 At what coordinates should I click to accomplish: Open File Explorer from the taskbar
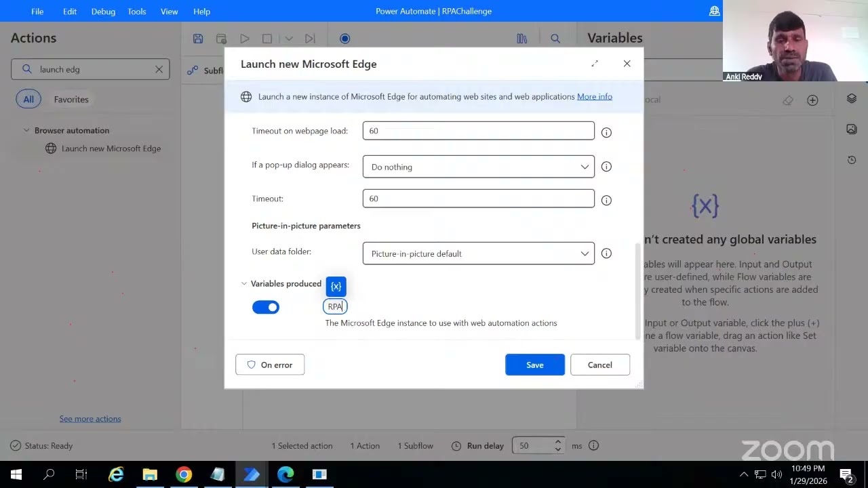pos(150,474)
